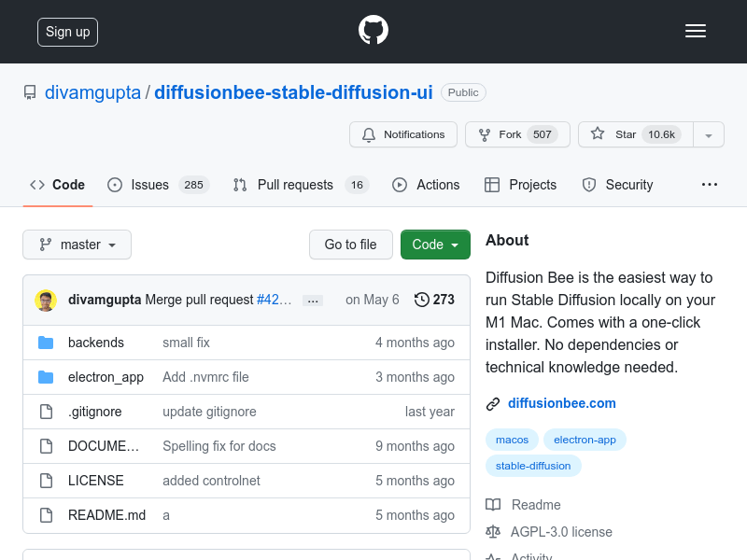Open the Actions tab

click(426, 185)
